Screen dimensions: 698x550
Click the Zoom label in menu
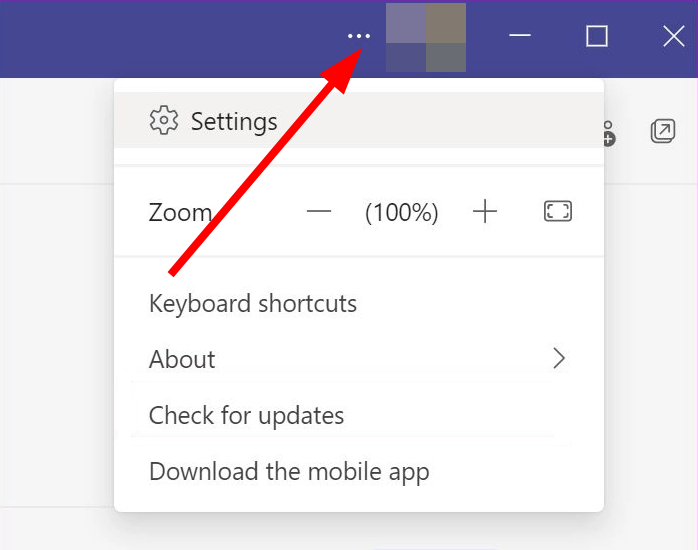180,212
